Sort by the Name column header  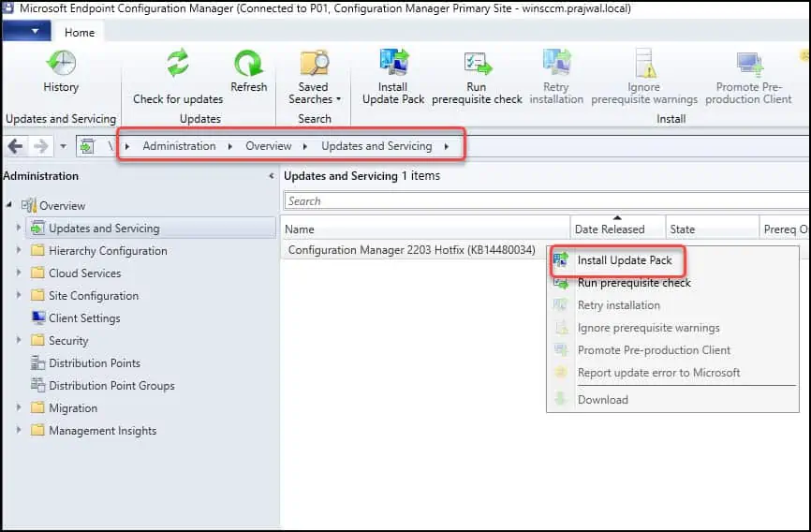(x=426, y=229)
